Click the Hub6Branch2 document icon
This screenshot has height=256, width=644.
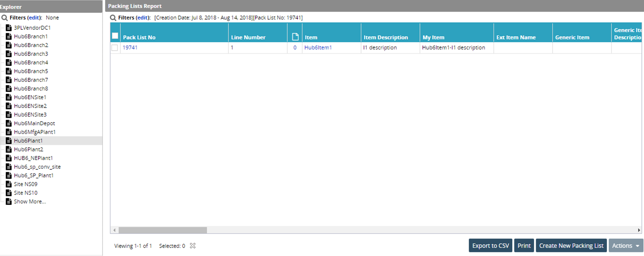[x=8, y=45]
